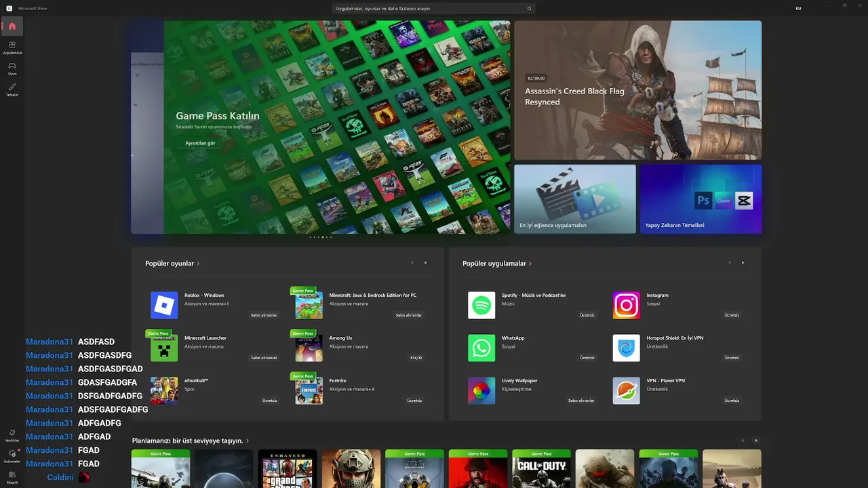Open the Minecraft Launcher creeper icon

(164, 348)
